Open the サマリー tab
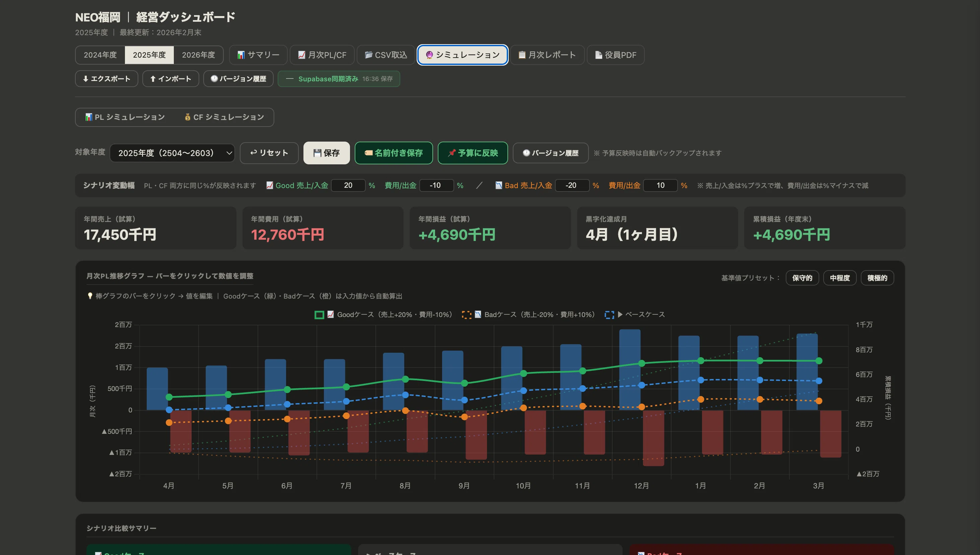The image size is (980, 555). click(258, 55)
